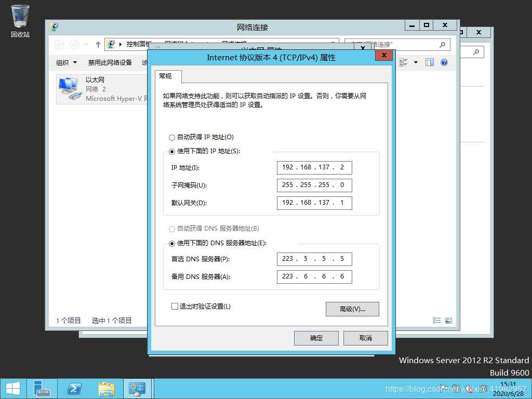Click the search box in the rear window
The width and height of the screenshot is (532, 399).
tap(472, 52)
